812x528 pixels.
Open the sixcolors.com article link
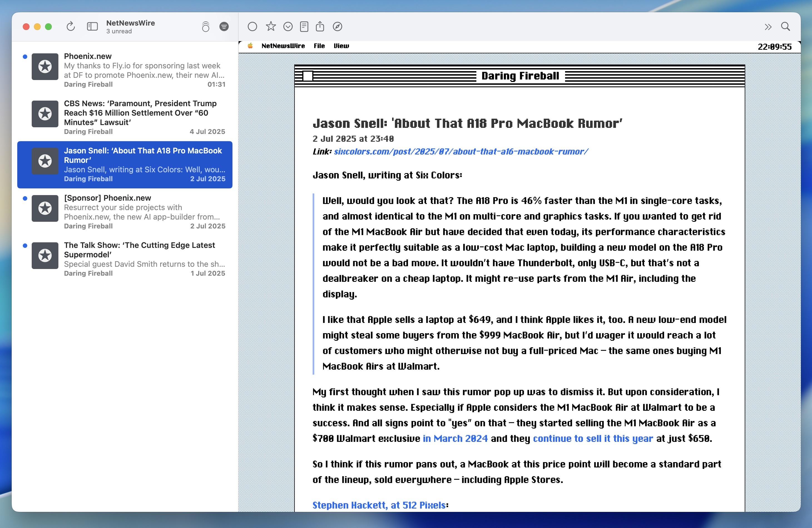pyautogui.click(x=461, y=151)
